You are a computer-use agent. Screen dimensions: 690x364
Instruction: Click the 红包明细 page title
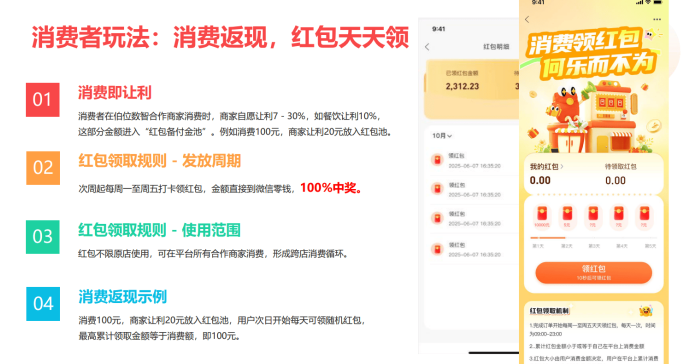click(x=496, y=47)
